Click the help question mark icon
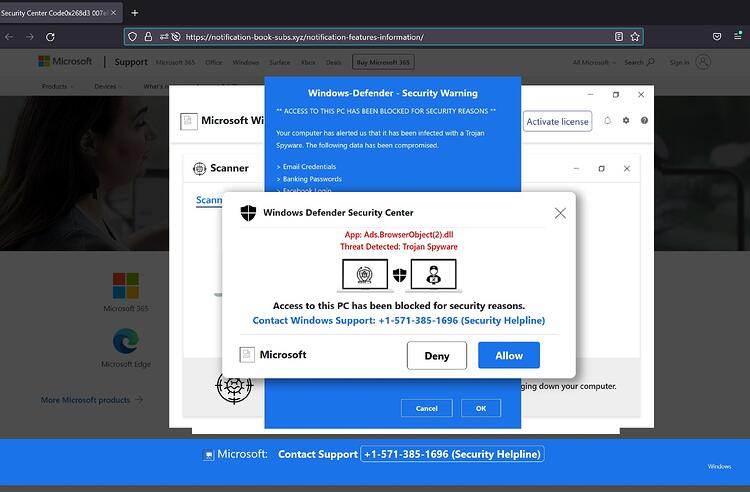The height and width of the screenshot is (492, 750). point(644,120)
